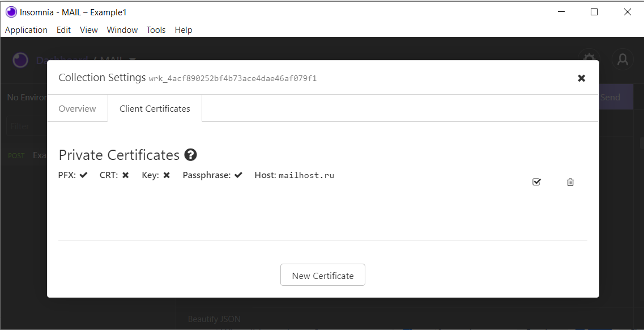Open the Private Certificates help icon
644x330 pixels.
coord(191,154)
